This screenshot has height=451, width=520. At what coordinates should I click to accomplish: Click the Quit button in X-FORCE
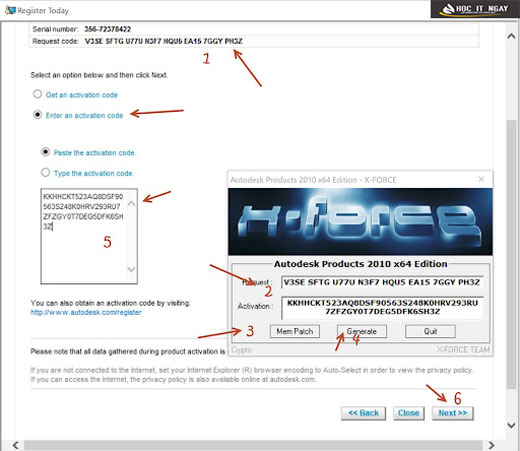(x=430, y=331)
